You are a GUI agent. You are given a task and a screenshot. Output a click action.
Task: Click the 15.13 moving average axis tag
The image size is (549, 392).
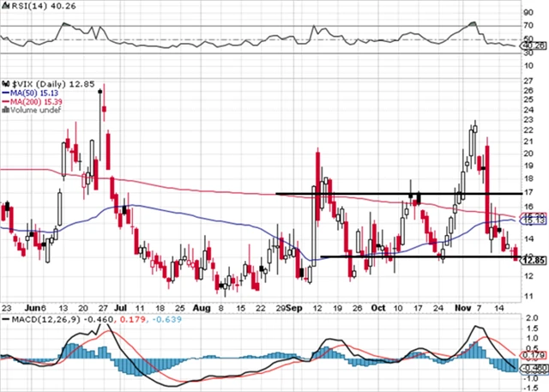[x=534, y=220]
